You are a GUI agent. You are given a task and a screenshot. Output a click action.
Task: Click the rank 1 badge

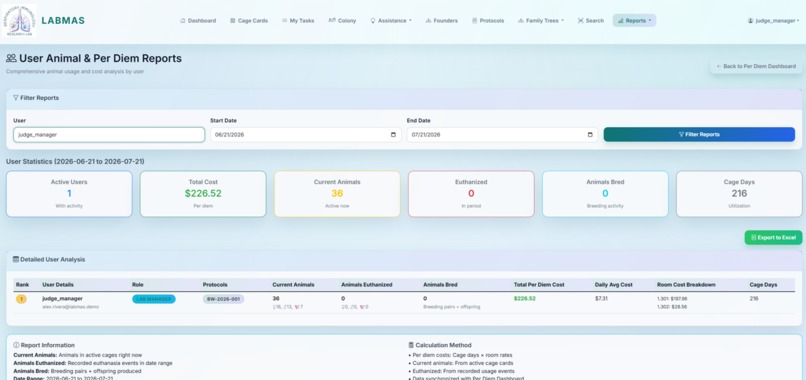point(21,299)
